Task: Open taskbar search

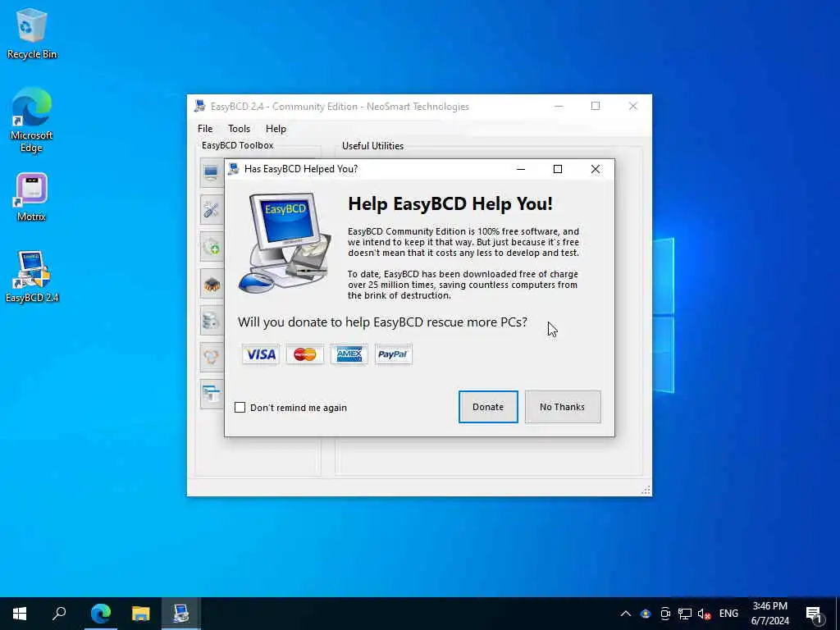Action: [59, 614]
